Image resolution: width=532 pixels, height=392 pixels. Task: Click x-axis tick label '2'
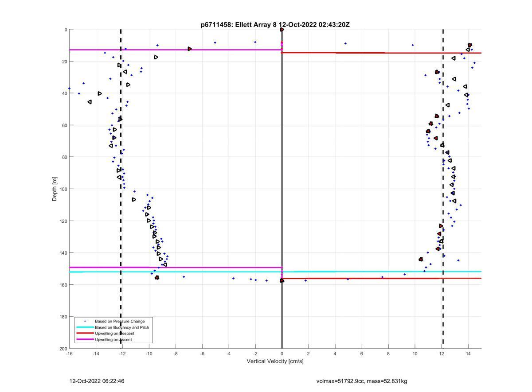(x=309, y=353)
